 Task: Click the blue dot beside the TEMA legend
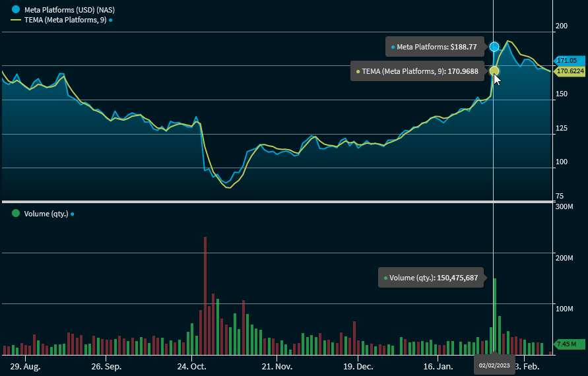pos(111,20)
